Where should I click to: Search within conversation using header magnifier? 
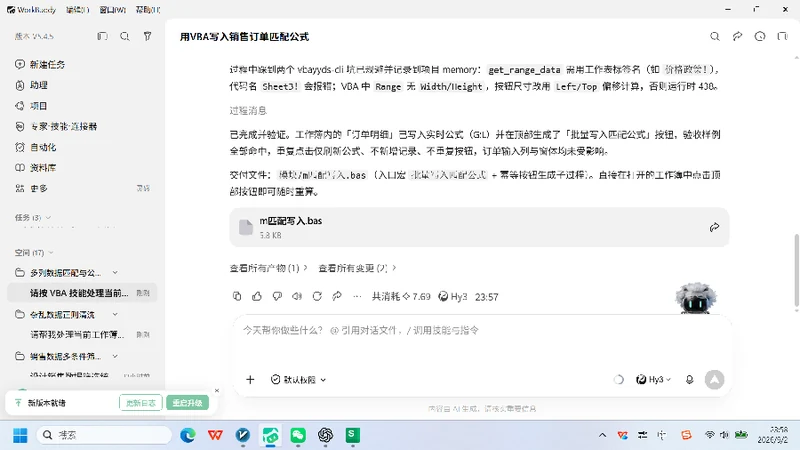pyautogui.click(x=715, y=36)
